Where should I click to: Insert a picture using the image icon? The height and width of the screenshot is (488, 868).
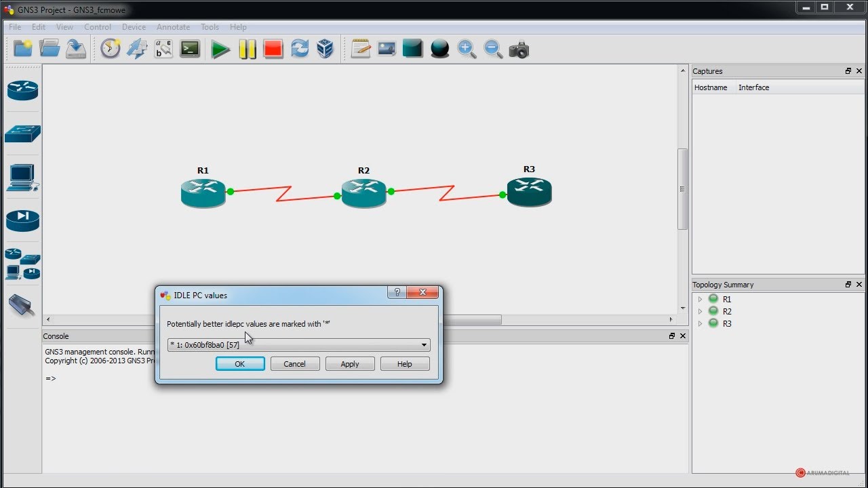tap(387, 49)
